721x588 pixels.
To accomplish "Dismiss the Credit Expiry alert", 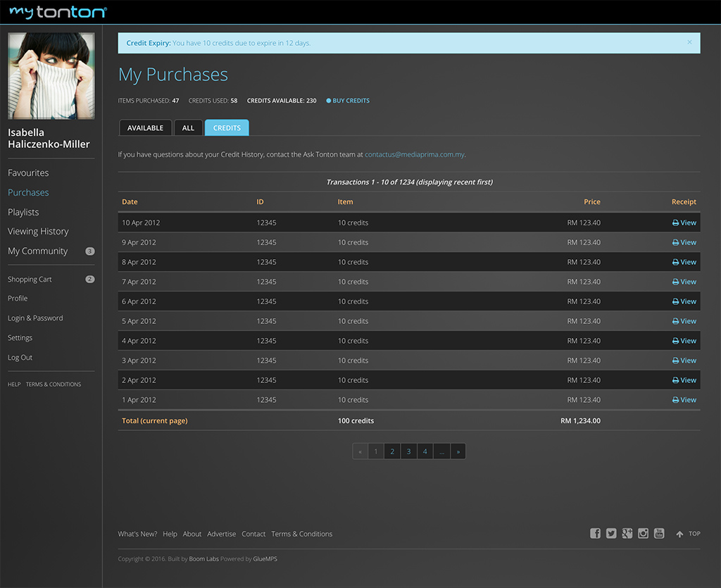I will coord(689,42).
